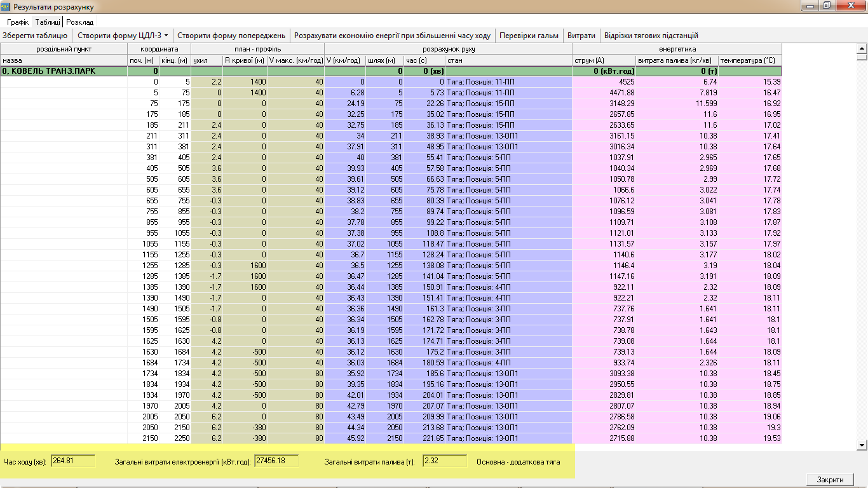Click the струм (А) column header
This screenshot has height=488, width=868.
tap(604, 60)
